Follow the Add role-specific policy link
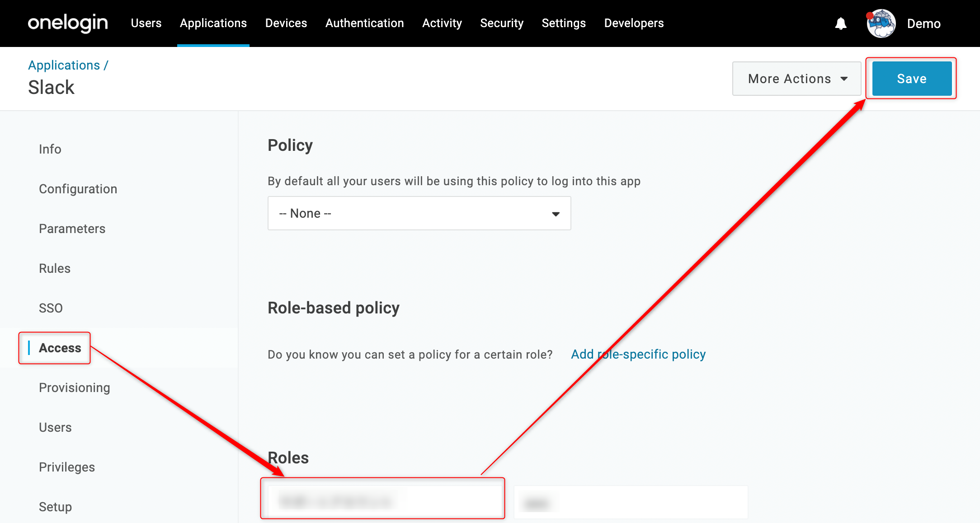980x523 pixels. tap(638, 354)
